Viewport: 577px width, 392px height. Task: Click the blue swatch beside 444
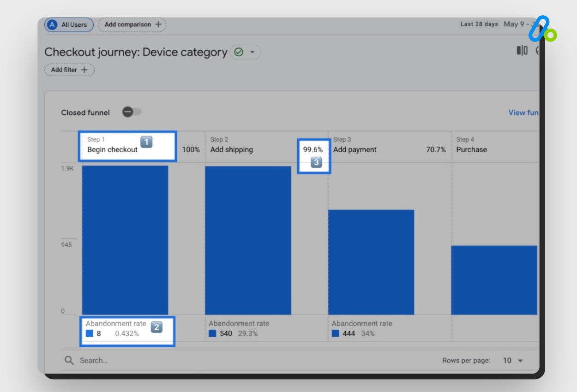pos(336,333)
